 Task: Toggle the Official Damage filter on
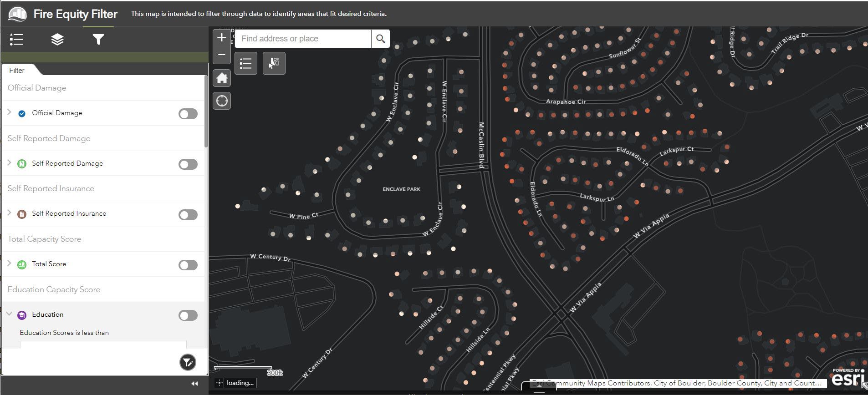pos(188,114)
